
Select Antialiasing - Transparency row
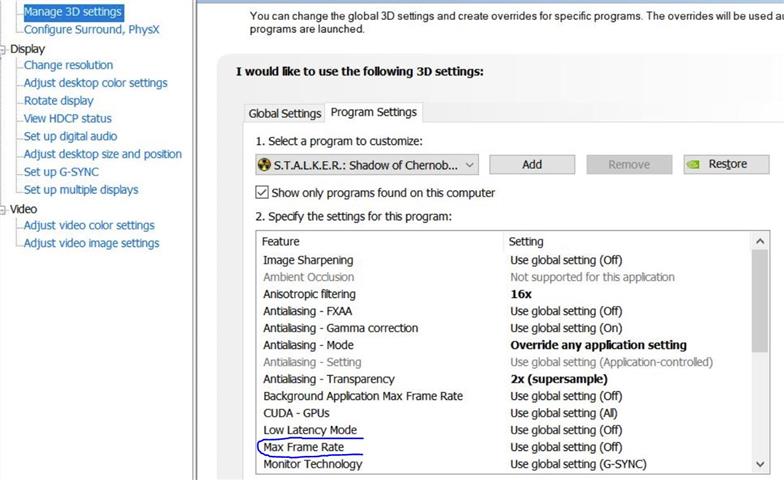tap(504, 379)
